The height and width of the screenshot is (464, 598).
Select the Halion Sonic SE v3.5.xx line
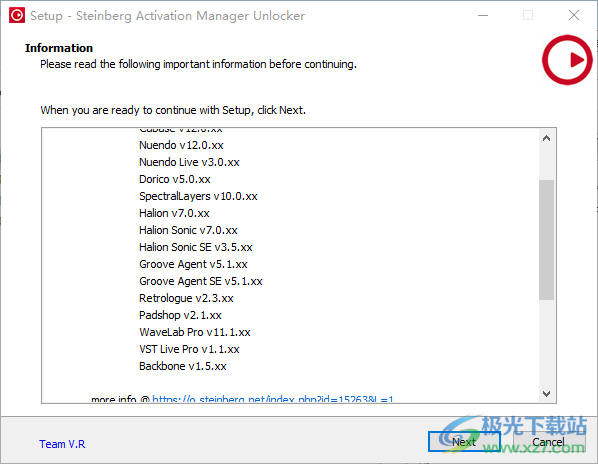click(196, 247)
